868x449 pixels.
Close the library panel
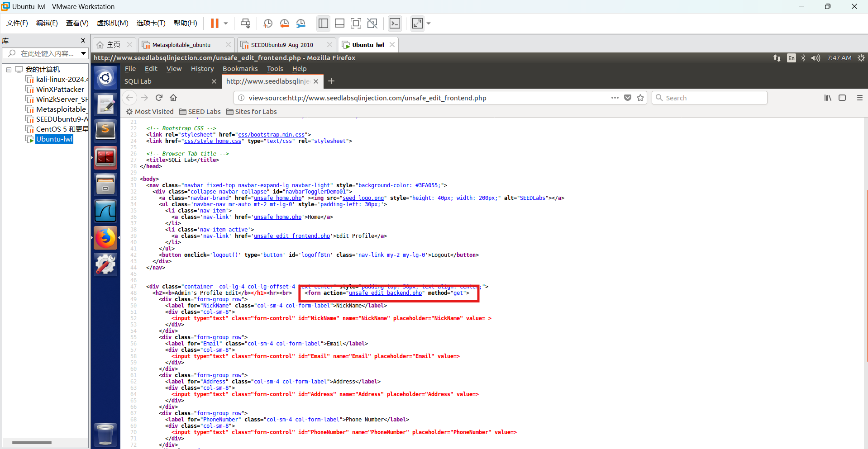point(83,41)
